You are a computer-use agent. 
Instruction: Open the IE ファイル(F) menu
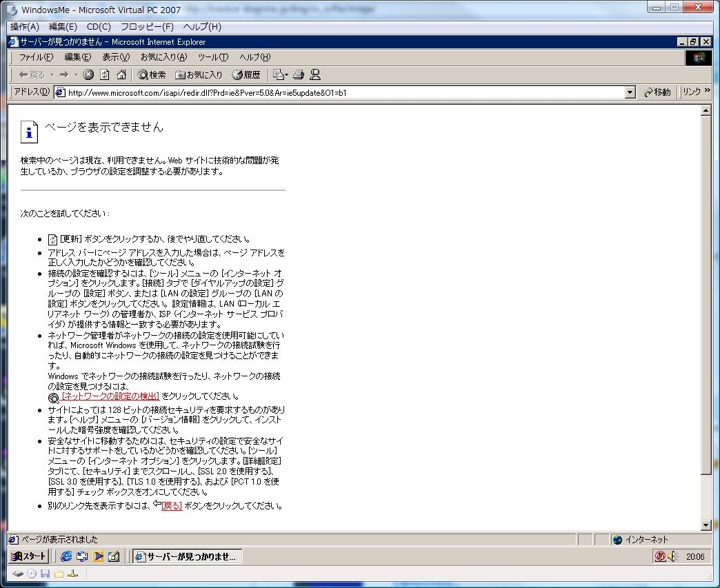tap(36, 57)
